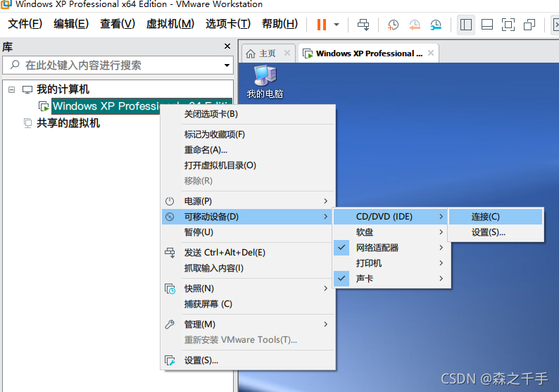Open the 编辑(E) menu

(x=71, y=24)
